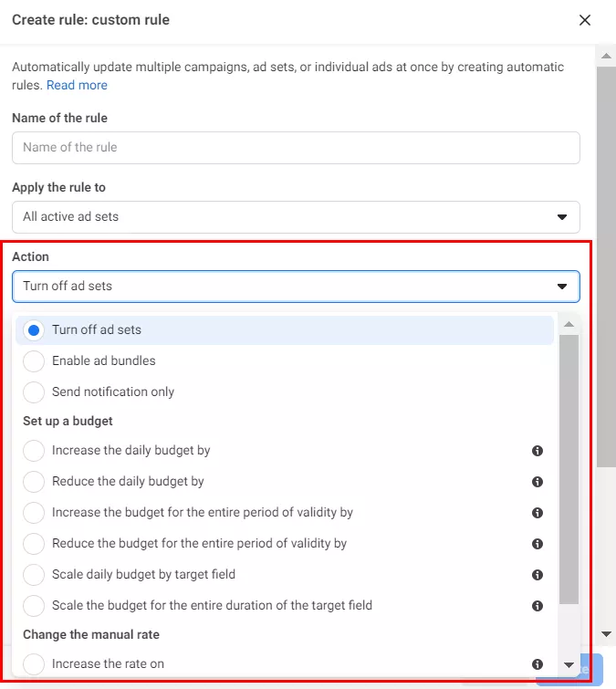View info for Scale the budget for entire duration

tap(537, 606)
